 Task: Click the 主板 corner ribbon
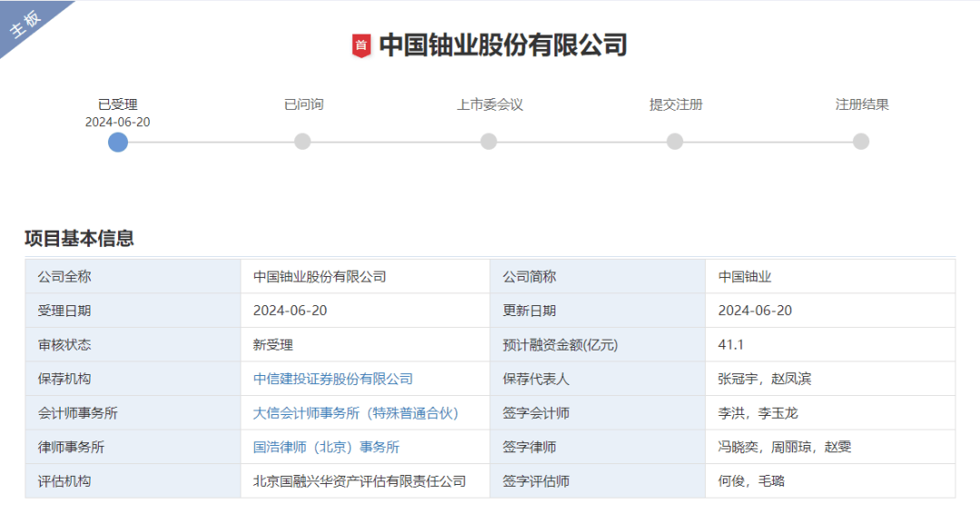(x=27, y=25)
